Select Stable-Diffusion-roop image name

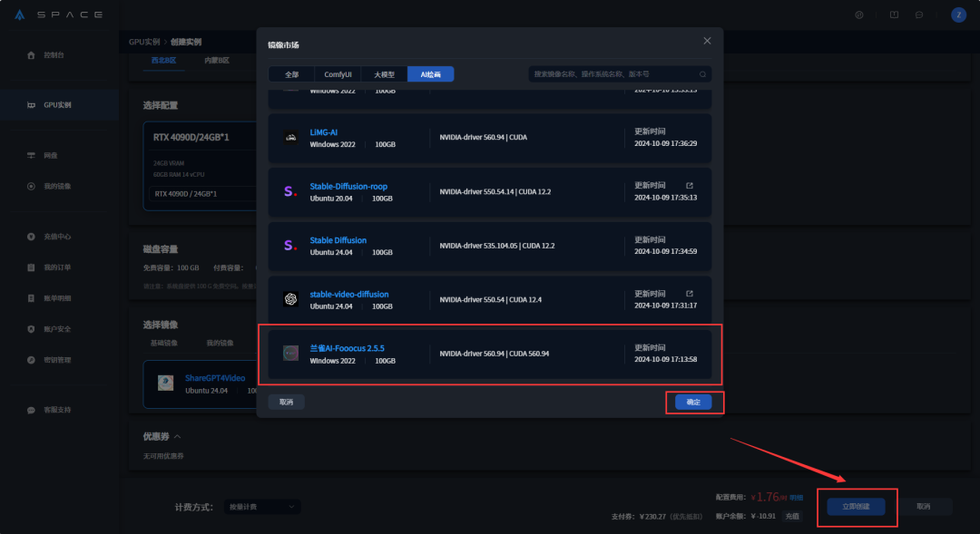click(348, 186)
